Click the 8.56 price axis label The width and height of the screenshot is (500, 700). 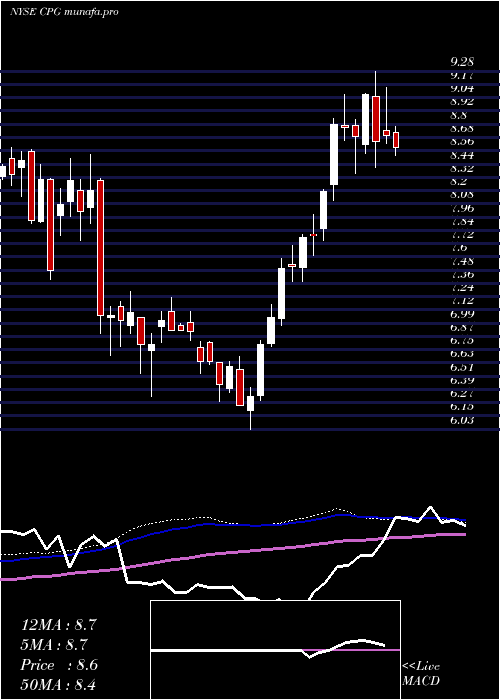tap(462, 142)
